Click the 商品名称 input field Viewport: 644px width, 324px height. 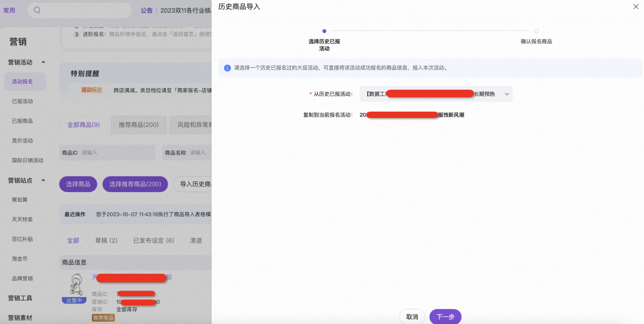187,153
